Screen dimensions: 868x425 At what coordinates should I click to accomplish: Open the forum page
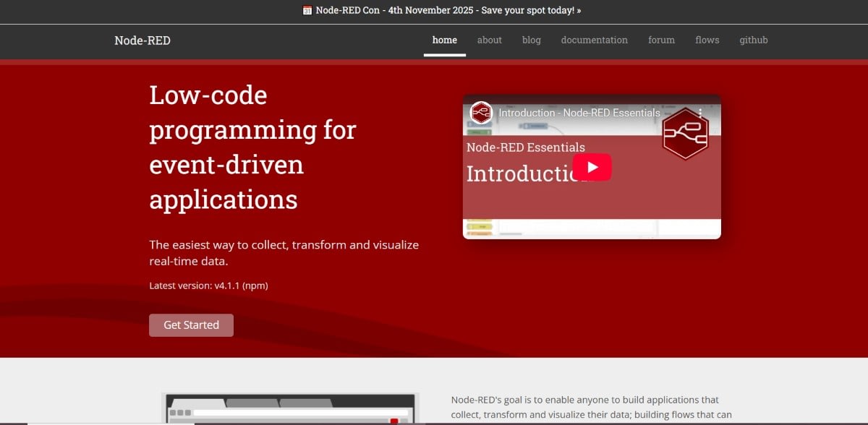pyautogui.click(x=660, y=40)
